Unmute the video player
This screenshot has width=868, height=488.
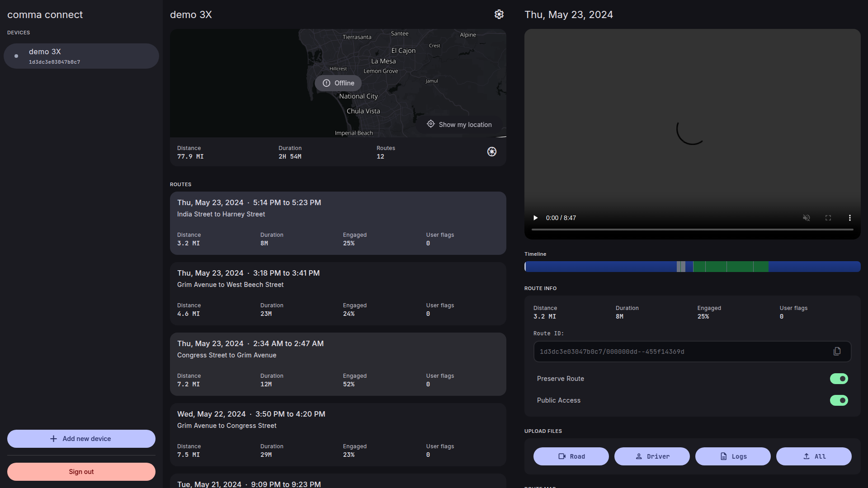click(x=806, y=218)
